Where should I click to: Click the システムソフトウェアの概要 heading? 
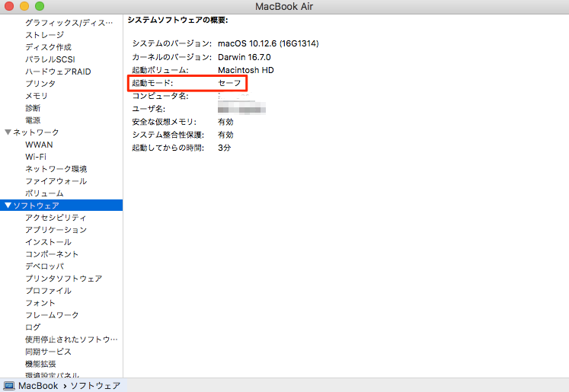pyautogui.click(x=177, y=21)
